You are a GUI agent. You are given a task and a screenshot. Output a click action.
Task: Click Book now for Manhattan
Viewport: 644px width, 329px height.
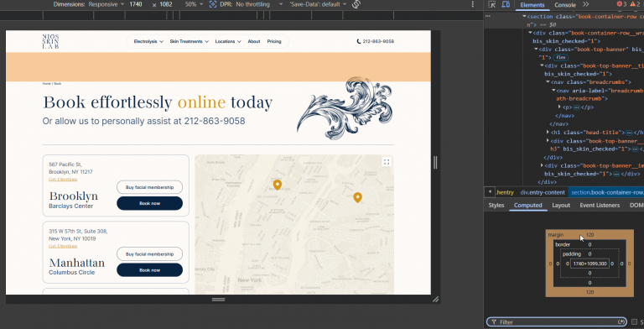[149, 270]
